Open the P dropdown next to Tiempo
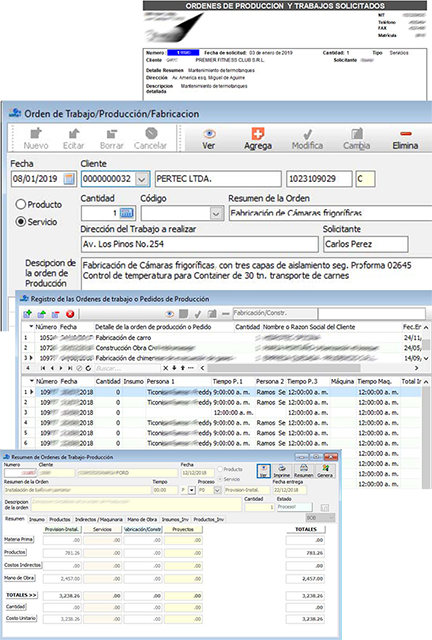The width and height of the screenshot is (432, 640). pos(192,490)
